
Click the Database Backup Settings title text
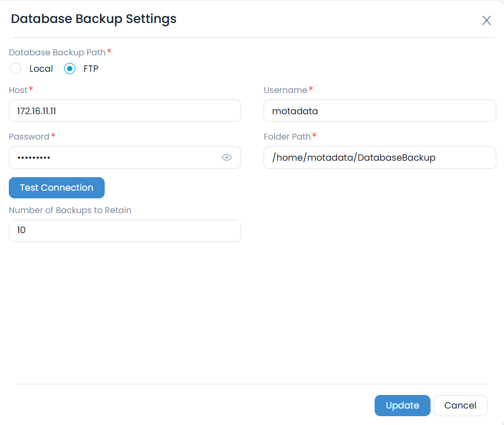pos(94,19)
